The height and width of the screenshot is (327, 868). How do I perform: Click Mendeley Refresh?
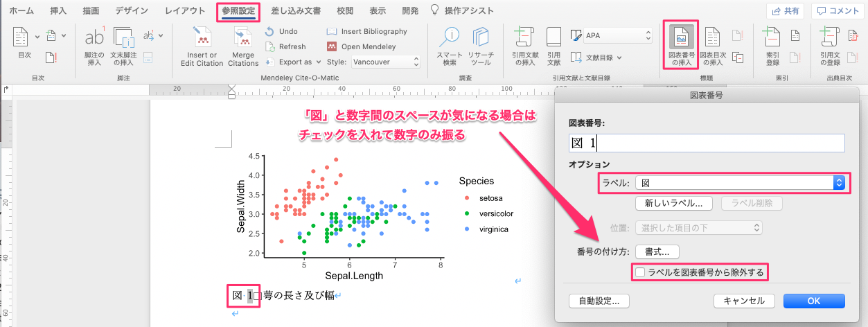click(x=285, y=46)
